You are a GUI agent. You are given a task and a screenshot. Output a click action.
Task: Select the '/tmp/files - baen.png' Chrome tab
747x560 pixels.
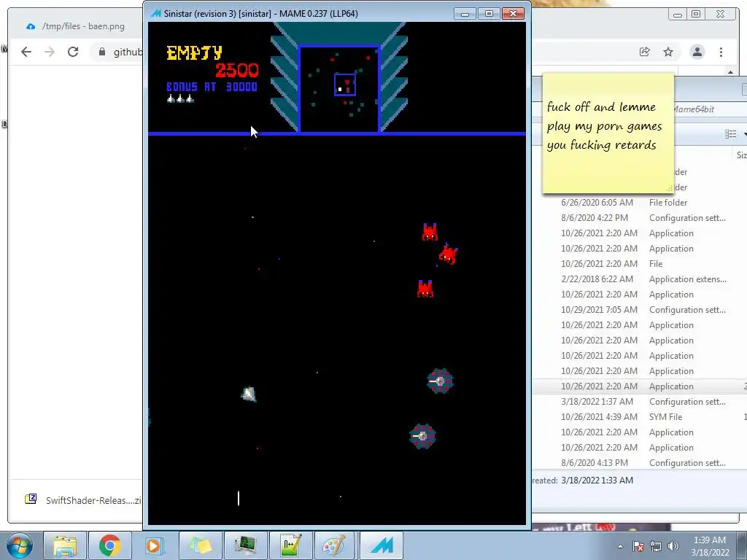coord(76,26)
